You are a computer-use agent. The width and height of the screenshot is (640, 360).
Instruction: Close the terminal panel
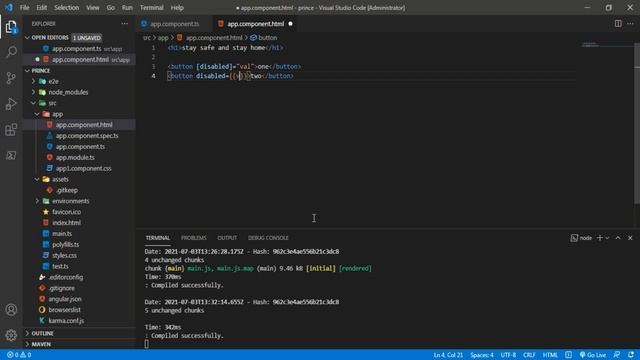point(630,238)
